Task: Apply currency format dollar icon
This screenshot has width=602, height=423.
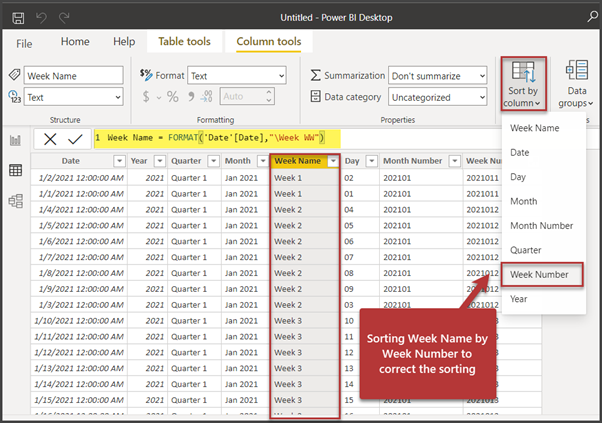Action: [146, 96]
